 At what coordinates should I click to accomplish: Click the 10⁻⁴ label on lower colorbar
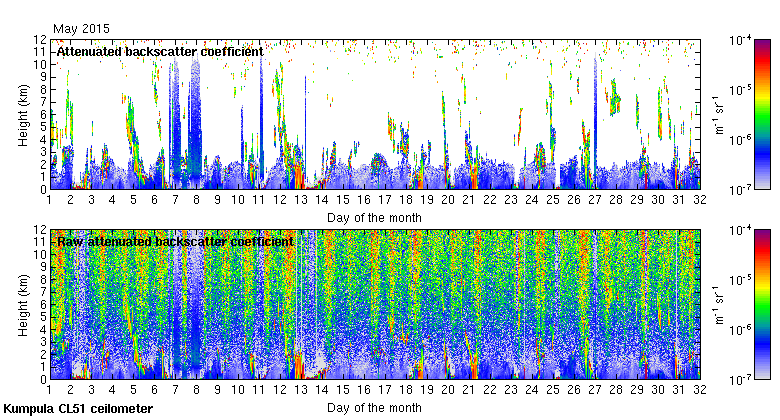click(x=740, y=230)
